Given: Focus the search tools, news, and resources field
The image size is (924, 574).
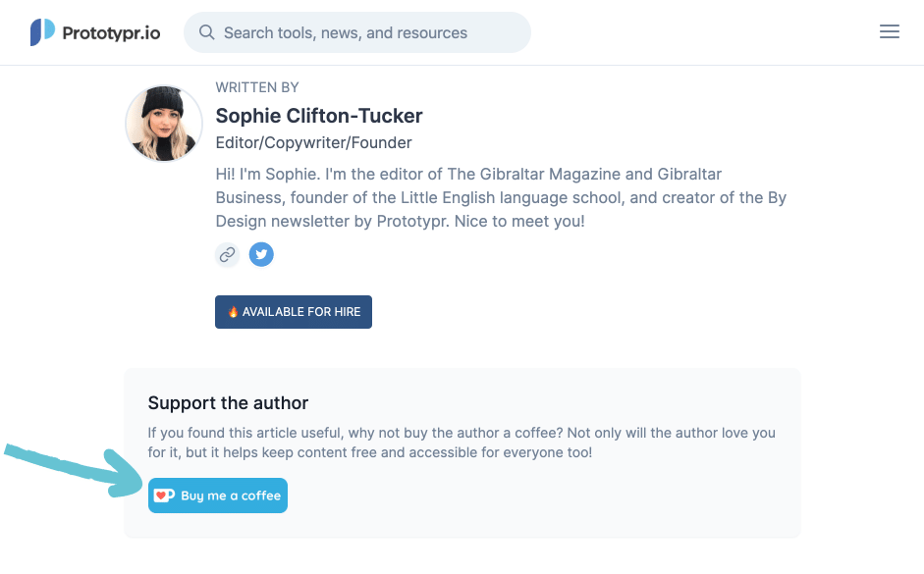Looking at the screenshot, I should click(363, 33).
